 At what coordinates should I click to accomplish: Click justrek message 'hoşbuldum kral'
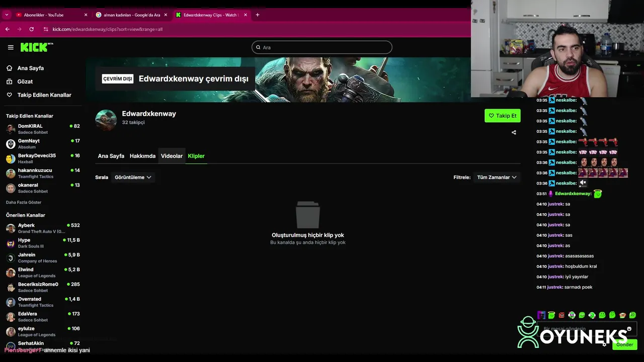581,266
